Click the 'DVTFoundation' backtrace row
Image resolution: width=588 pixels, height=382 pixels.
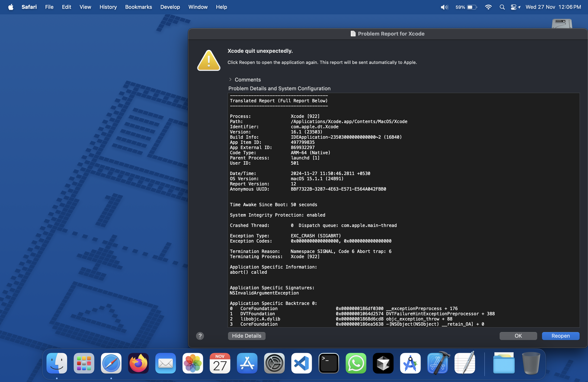click(362, 314)
